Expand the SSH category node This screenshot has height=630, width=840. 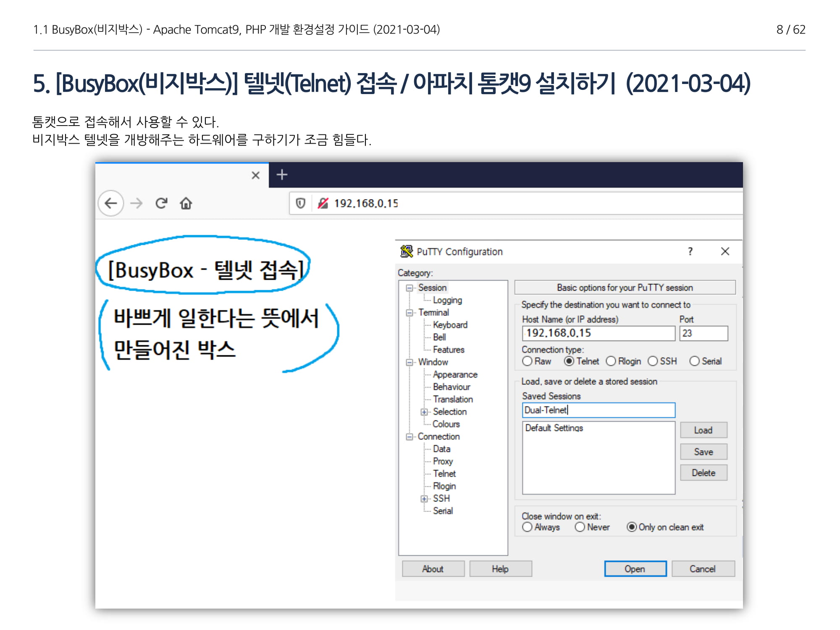coord(424,499)
